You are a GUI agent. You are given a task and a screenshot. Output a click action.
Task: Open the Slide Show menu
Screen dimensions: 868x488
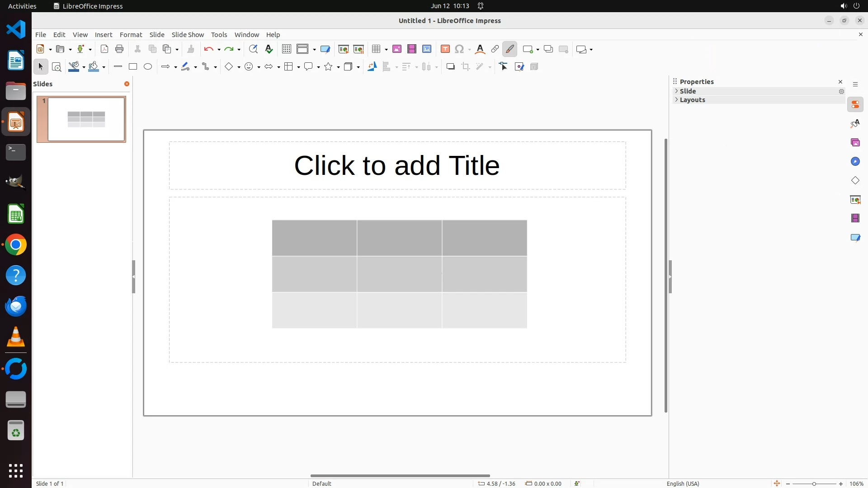(x=188, y=35)
